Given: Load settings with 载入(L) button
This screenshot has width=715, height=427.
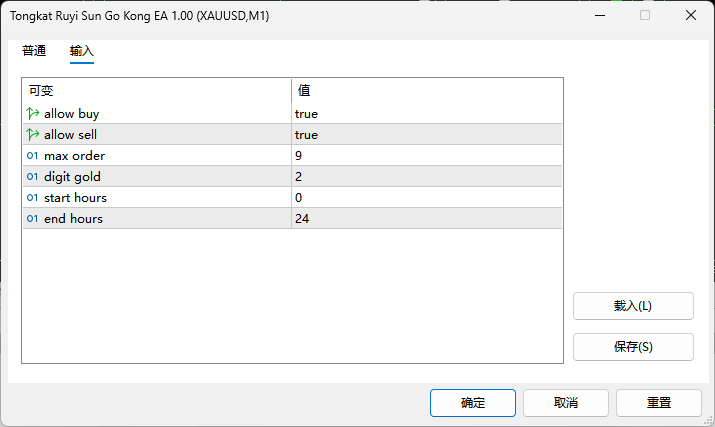Looking at the screenshot, I should [x=633, y=306].
